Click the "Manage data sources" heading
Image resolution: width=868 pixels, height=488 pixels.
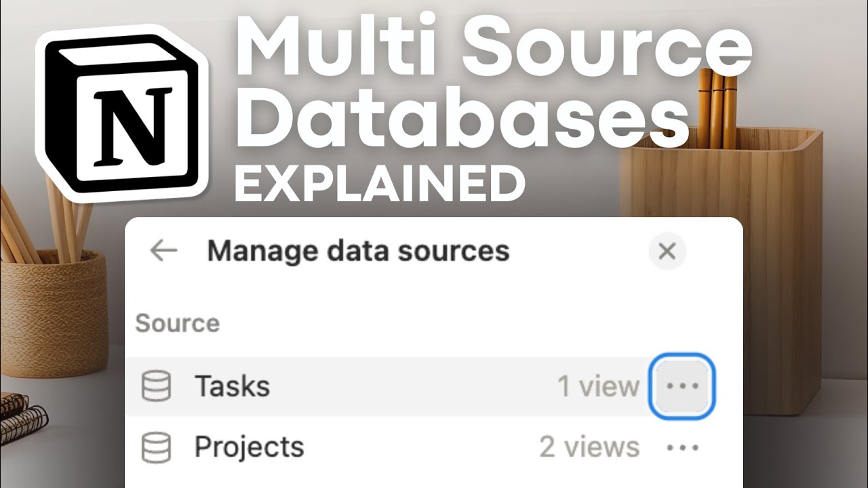tap(358, 251)
